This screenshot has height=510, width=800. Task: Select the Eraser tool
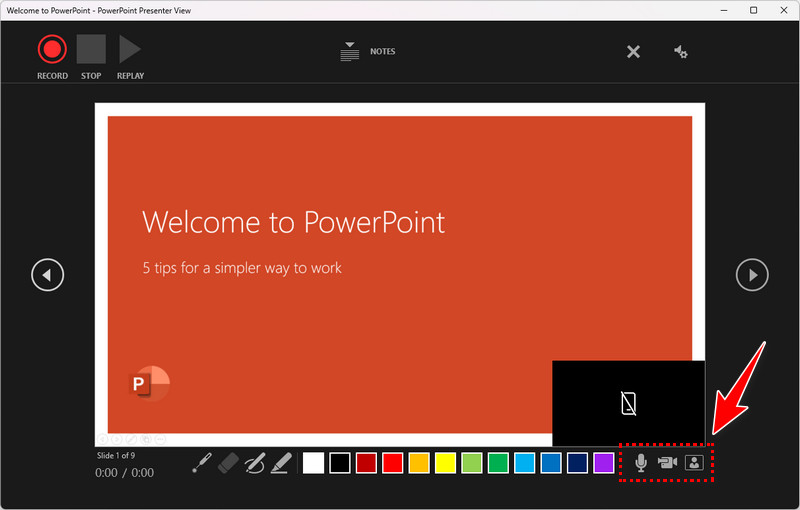click(228, 463)
